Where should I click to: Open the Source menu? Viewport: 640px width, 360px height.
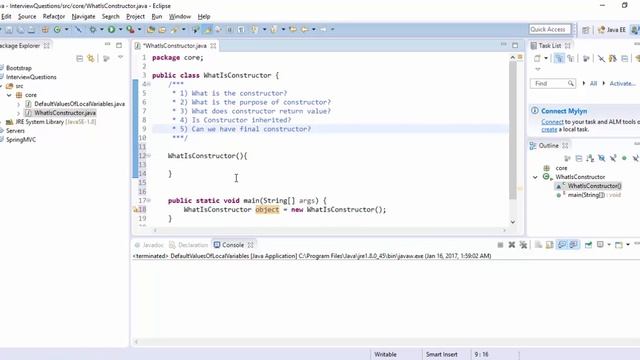point(27,16)
